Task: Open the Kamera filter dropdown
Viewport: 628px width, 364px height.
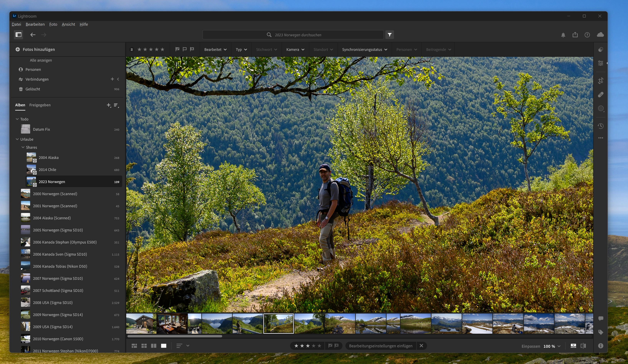Action: [295, 50]
